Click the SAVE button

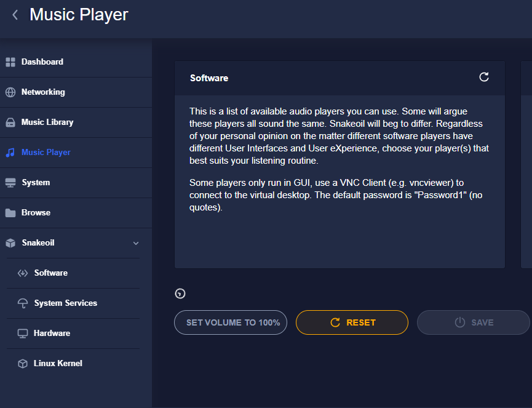coord(474,322)
